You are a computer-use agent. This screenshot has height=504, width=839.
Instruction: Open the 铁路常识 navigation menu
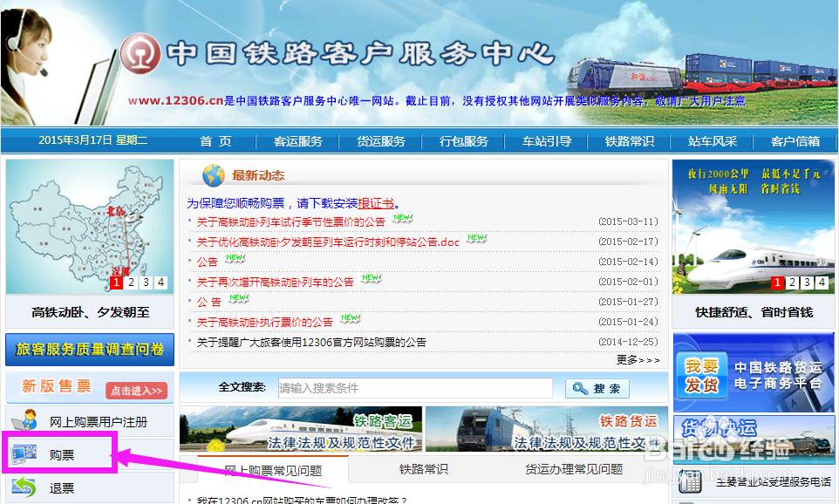click(x=630, y=141)
